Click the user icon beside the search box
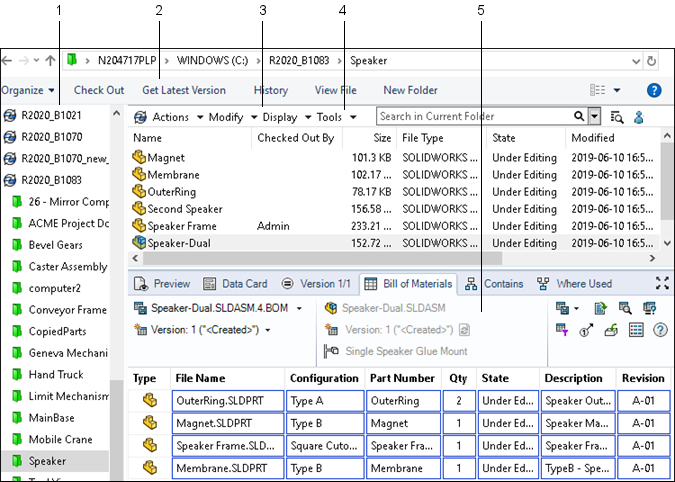The height and width of the screenshot is (482, 675). 639,117
